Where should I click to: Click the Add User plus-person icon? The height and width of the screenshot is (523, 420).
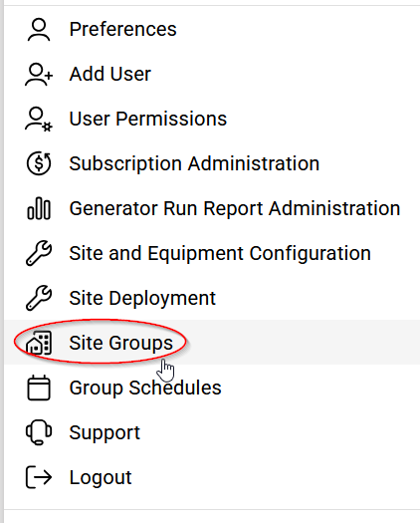click(x=39, y=75)
